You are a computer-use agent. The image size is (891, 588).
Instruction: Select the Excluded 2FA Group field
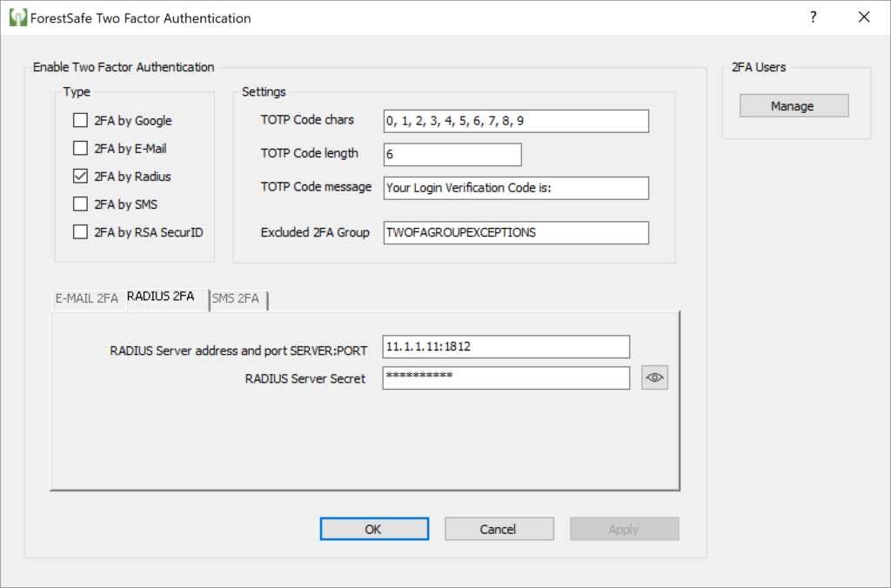(x=515, y=232)
